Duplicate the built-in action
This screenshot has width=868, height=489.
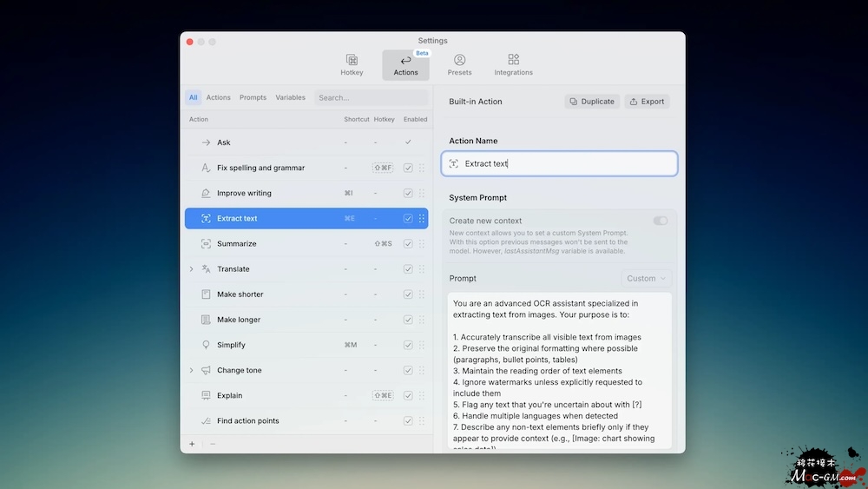tap(592, 102)
